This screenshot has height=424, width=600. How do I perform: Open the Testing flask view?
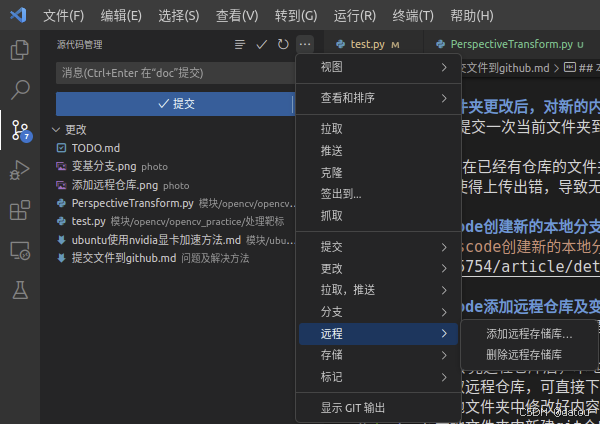20,290
